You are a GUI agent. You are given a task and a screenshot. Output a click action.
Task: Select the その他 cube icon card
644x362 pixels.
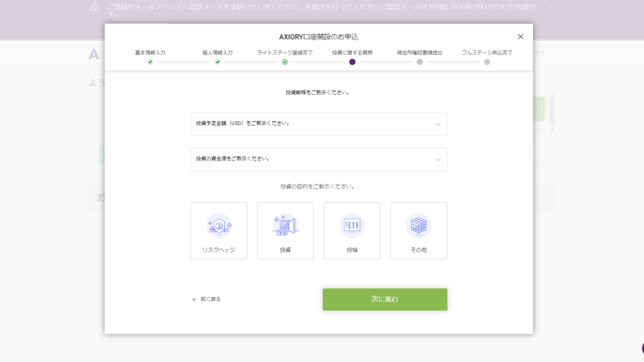tap(418, 231)
